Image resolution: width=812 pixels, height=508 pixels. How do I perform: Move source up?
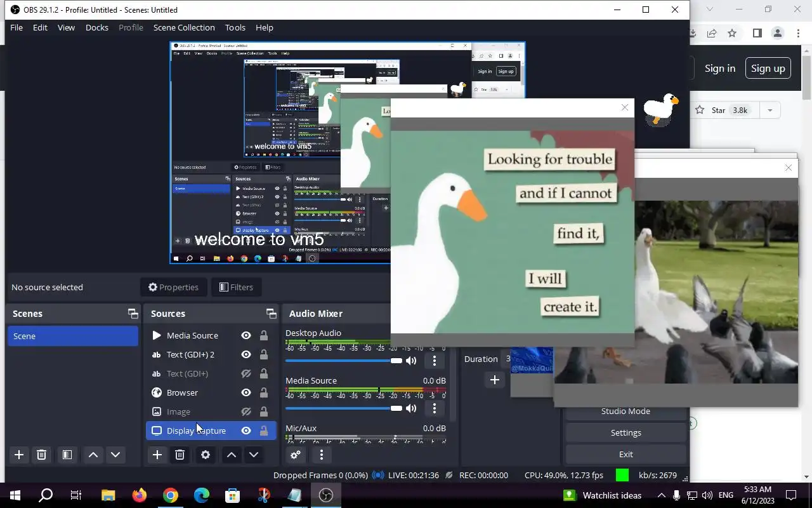pyautogui.click(x=231, y=455)
